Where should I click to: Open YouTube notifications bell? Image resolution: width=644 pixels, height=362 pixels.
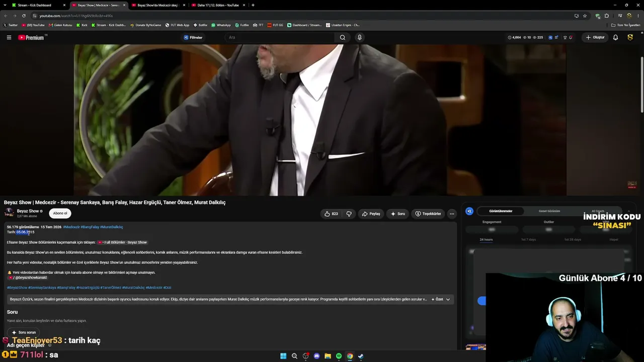[x=615, y=37]
